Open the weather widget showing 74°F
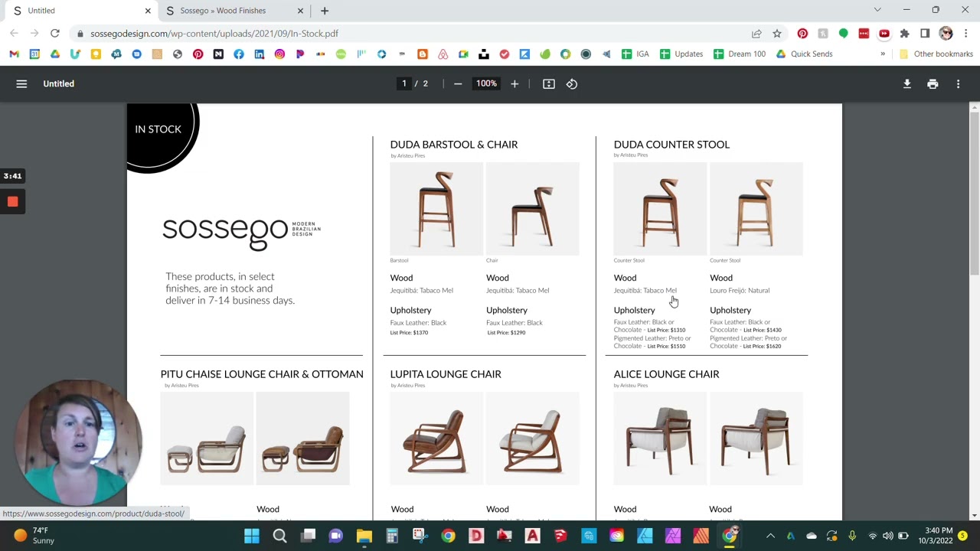Image resolution: width=980 pixels, height=551 pixels. click(34, 536)
